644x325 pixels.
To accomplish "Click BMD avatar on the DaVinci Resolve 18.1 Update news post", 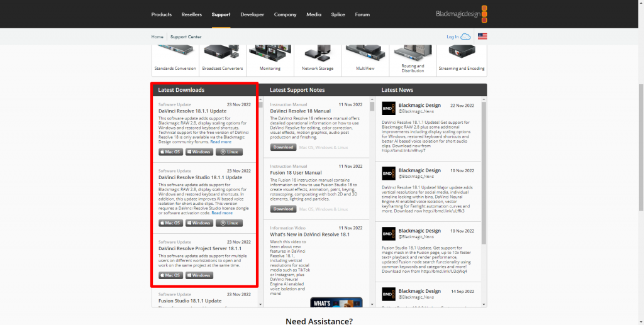I will tap(389, 173).
